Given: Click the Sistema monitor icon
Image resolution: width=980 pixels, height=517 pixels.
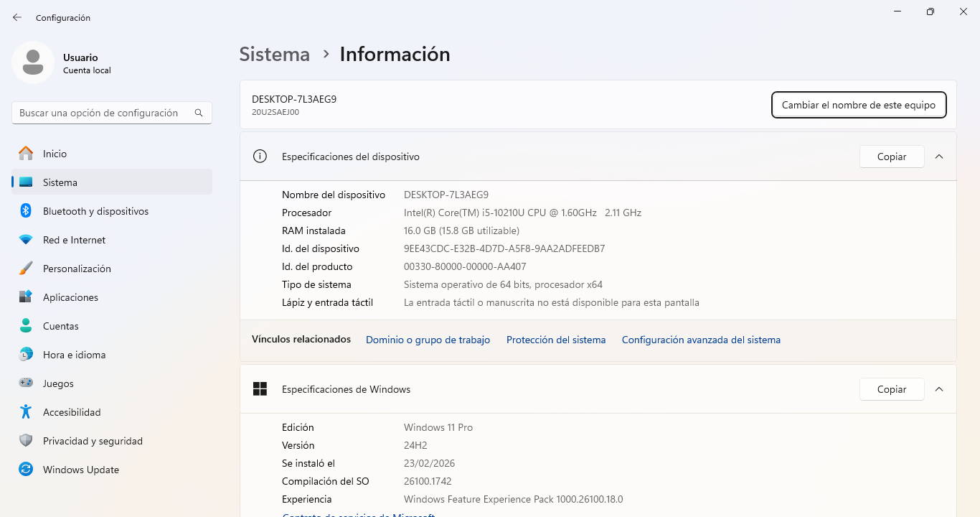Looking at the screenshot, I should [x=26, y=182].
